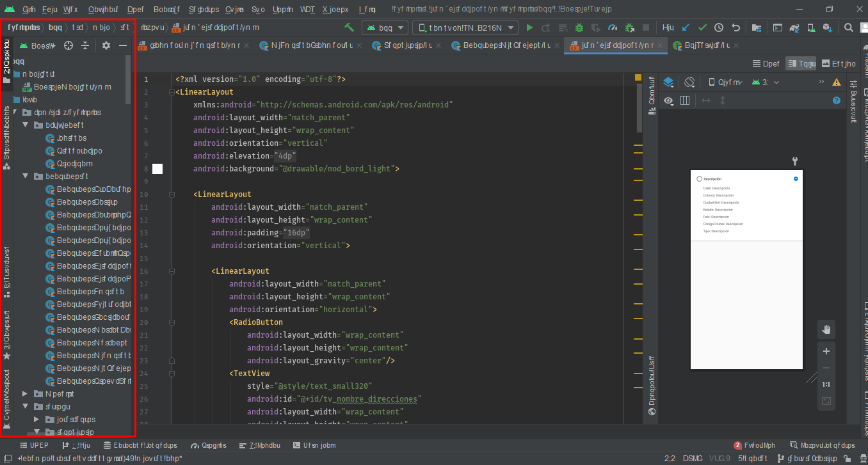Switch editor to 'Dpef' view mode
Viewport: 868px width, 465px height.
point(766,63)
